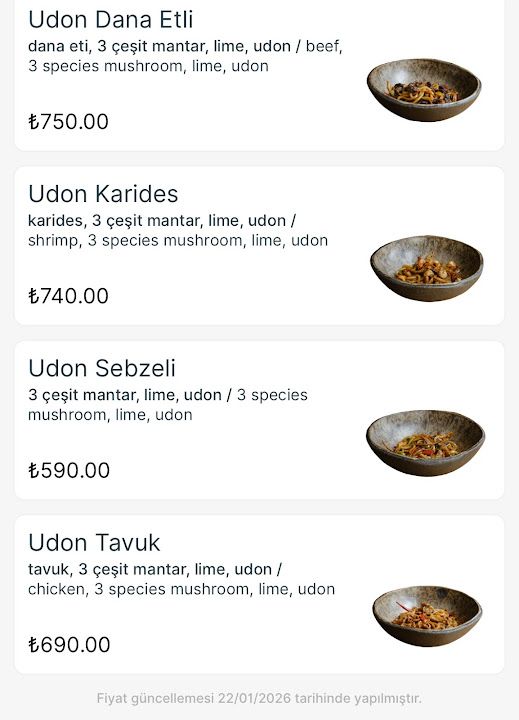The image size is (519, 720).
Task: Click the vegetable udon mushroom description
Action: pos(168,405)
